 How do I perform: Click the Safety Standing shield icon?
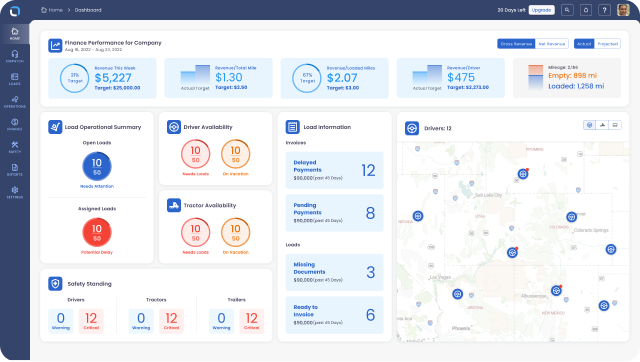pos(55,284)
